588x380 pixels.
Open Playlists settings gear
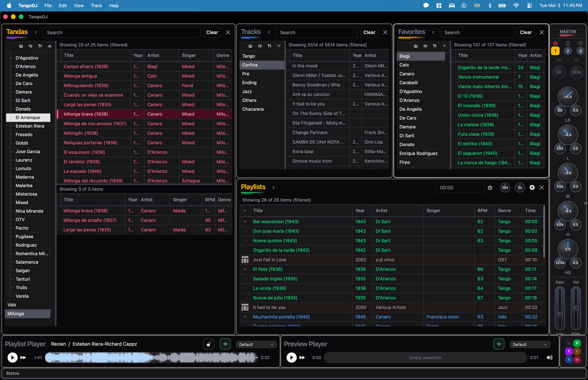tap(532, 187)
